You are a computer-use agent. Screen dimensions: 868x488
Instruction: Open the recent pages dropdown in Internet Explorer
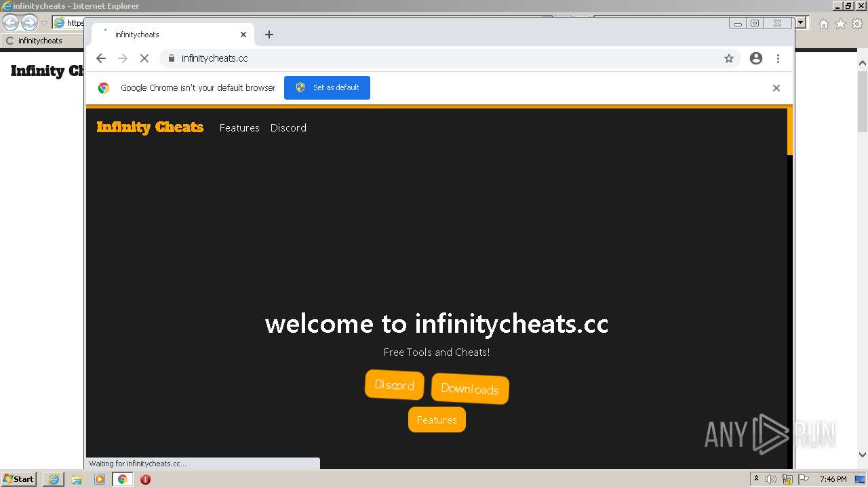[44, 23]
